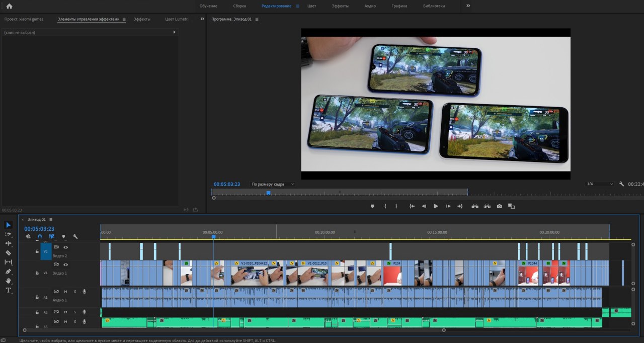644x343 pixels.
Task: Click Add Marker in program monitor
Action: tap(372, 206)
